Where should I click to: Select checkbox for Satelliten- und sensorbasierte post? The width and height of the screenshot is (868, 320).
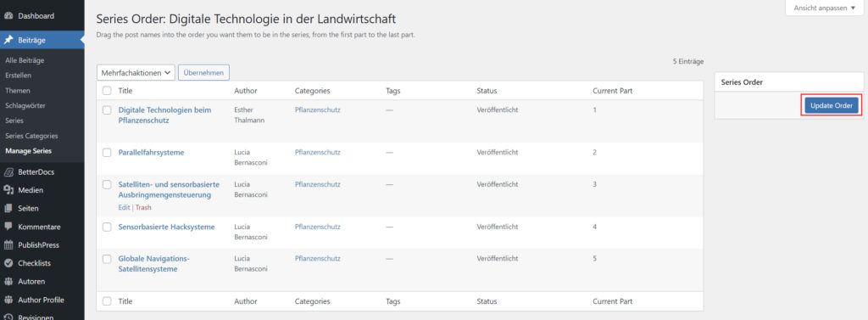pyautogui.click(x=107, y=184)
